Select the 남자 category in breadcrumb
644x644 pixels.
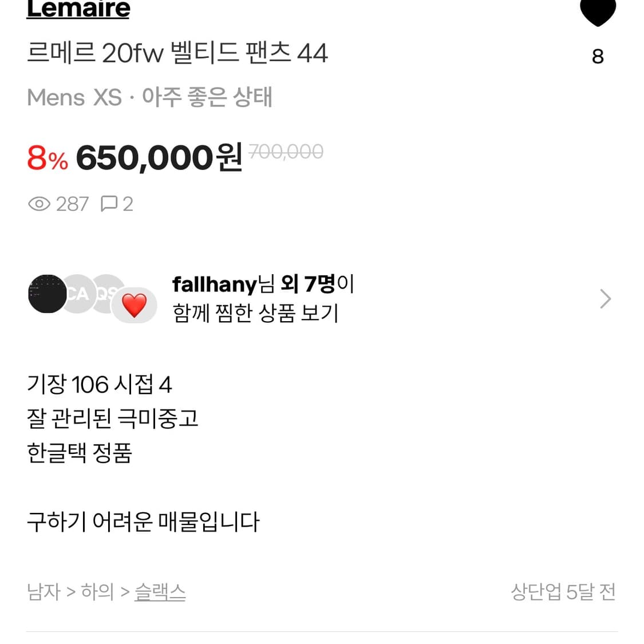click(x=42, y=592)
